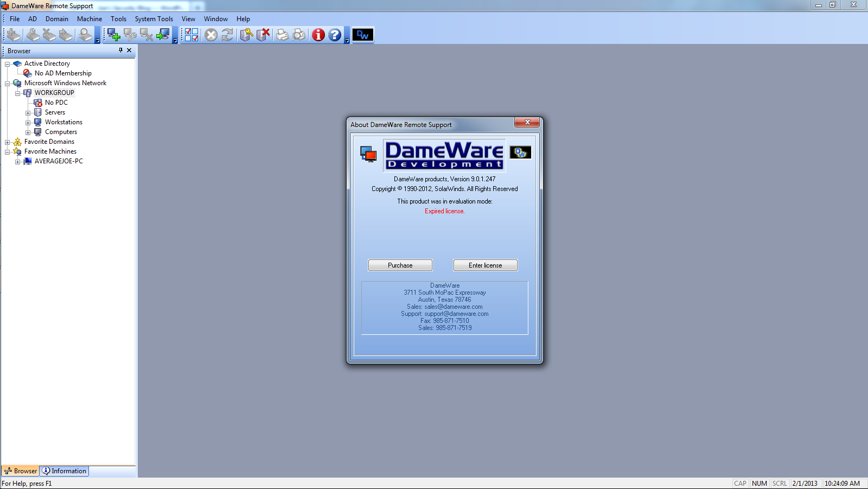Open the Domain menu
Screen dimensions: 868x489
tap(57, 19)
